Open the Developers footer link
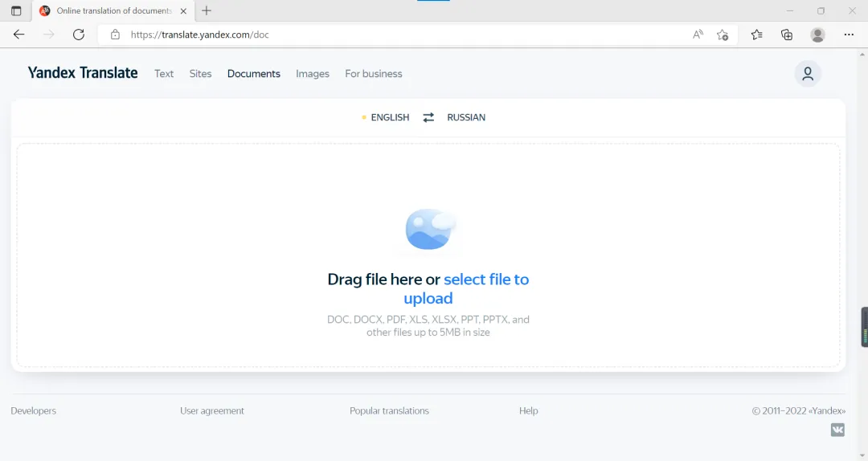Viewport: 868px width, 461px height. [x=33, y=410]
